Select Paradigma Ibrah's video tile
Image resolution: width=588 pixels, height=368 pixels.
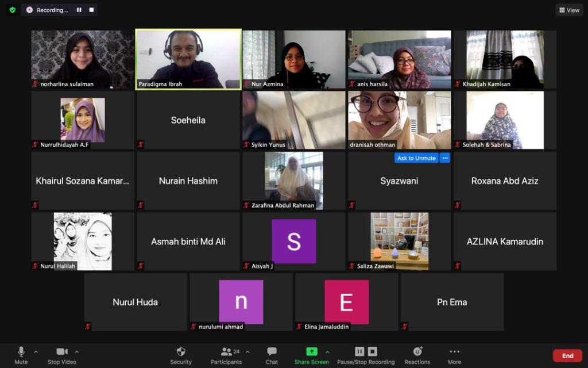(188, 59)
